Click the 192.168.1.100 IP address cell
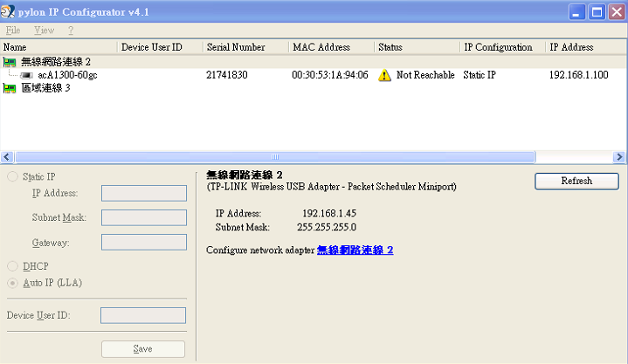The height and width of the screenshot is (364, 628). (578, 75)
